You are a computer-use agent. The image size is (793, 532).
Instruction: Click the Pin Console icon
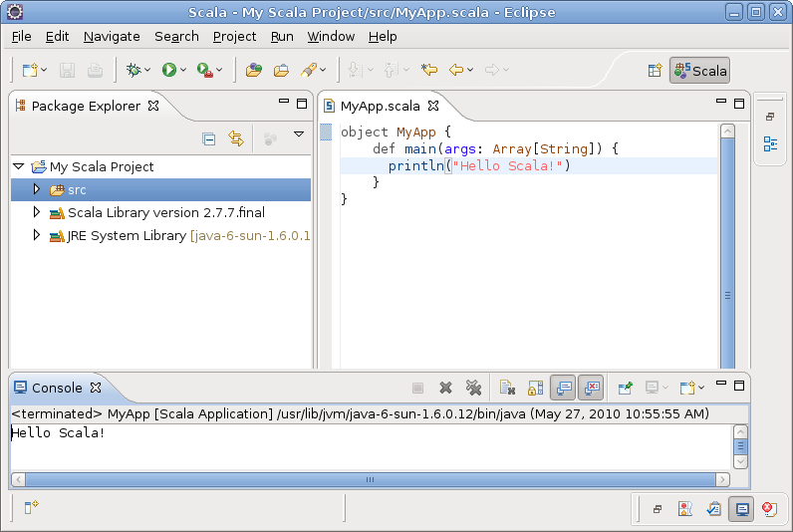[625, 388]
